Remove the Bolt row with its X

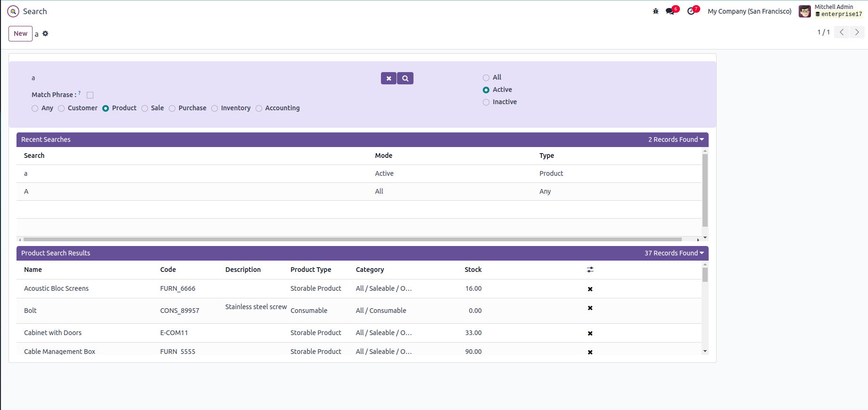(590, 308)
